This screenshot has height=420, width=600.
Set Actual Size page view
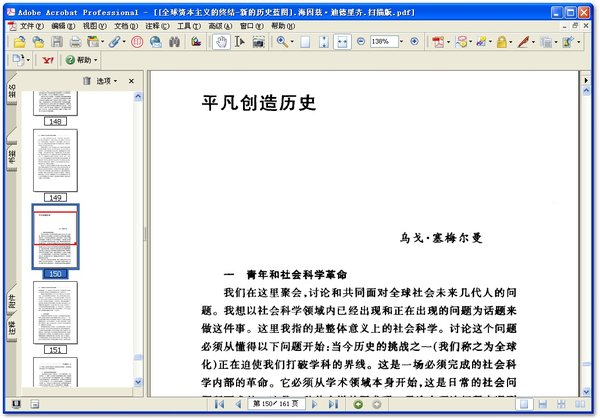(x=305, y=42)
